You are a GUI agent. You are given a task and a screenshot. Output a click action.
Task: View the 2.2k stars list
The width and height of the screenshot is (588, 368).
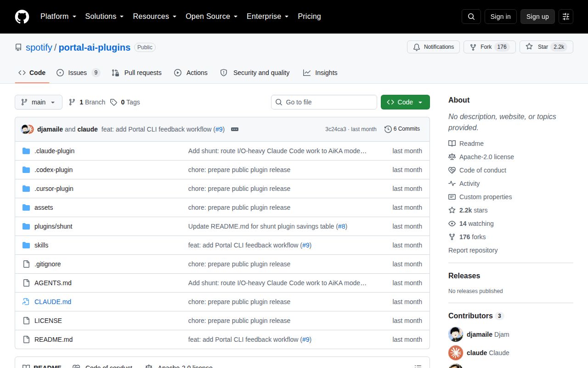468,210
